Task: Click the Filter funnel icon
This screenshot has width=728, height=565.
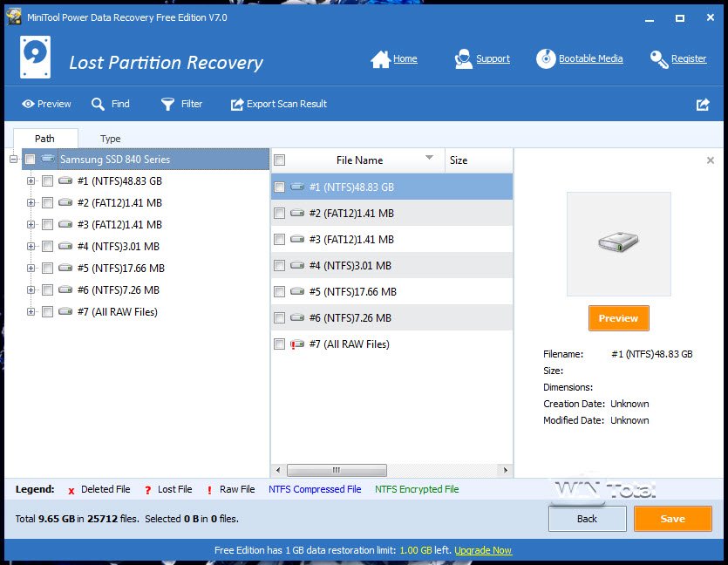Action: [x=167, y=104]
